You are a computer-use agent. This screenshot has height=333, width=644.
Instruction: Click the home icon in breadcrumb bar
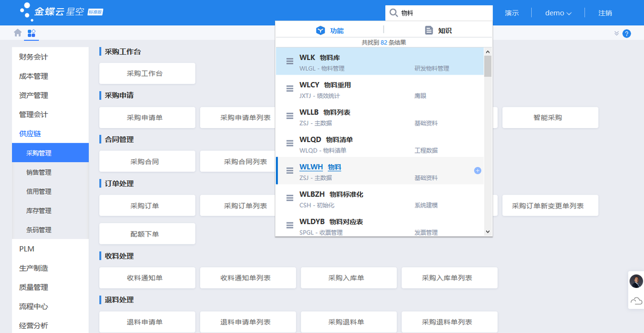tap(18, 33)
